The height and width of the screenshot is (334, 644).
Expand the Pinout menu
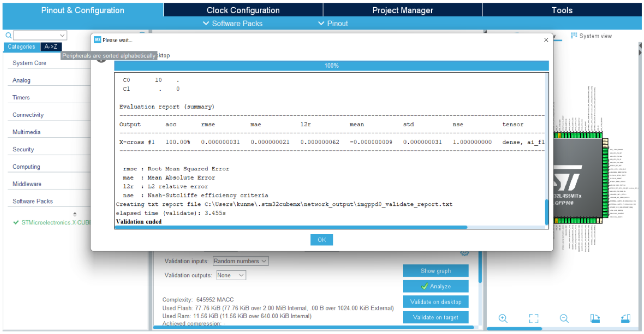[333, 23]
